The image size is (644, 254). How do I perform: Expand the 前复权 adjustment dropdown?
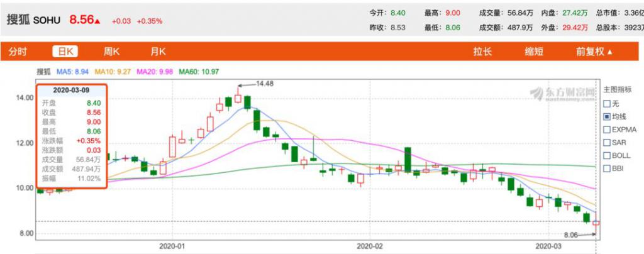click(x=594, y=52)
